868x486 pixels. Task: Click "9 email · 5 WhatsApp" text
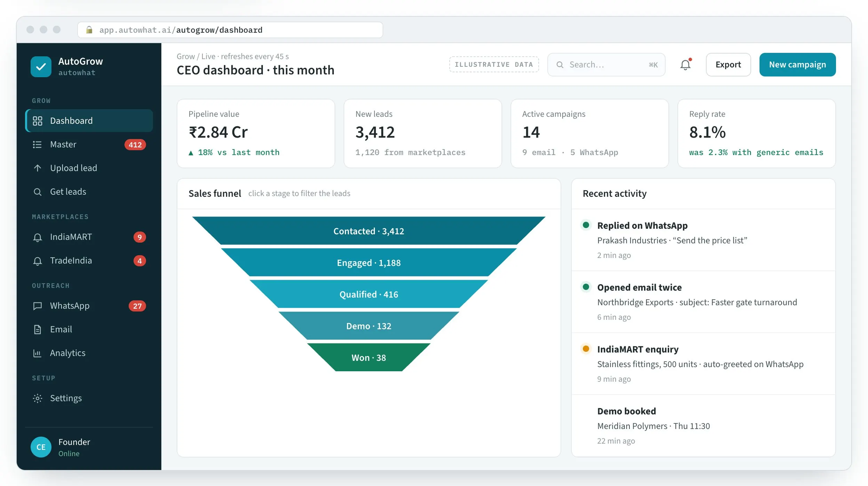tap(570, 153)
